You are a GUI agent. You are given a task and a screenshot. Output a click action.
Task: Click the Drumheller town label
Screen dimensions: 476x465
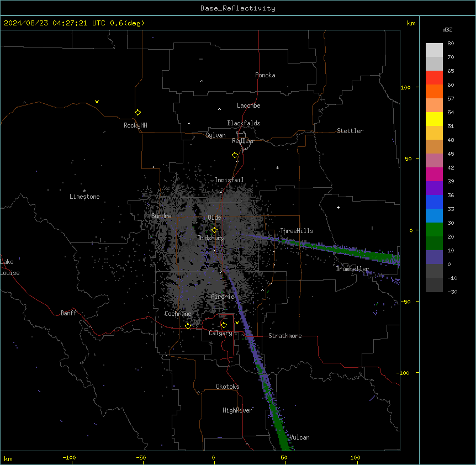point(352,269)
